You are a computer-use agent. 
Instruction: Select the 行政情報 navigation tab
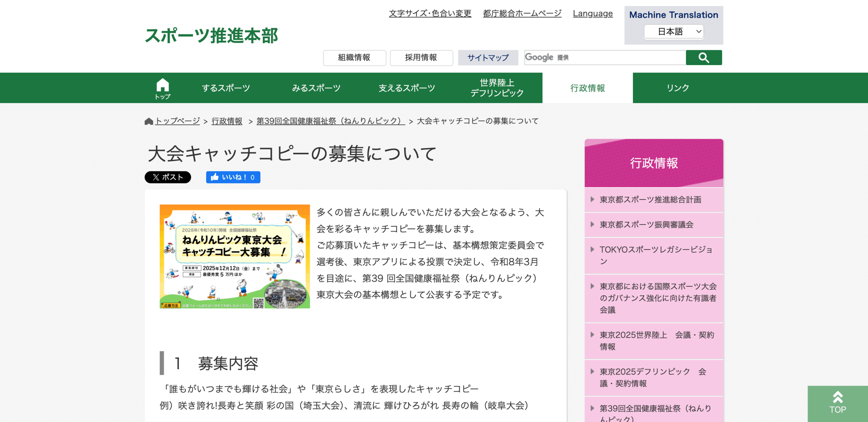pyautogui.click(x=587, y=88)
